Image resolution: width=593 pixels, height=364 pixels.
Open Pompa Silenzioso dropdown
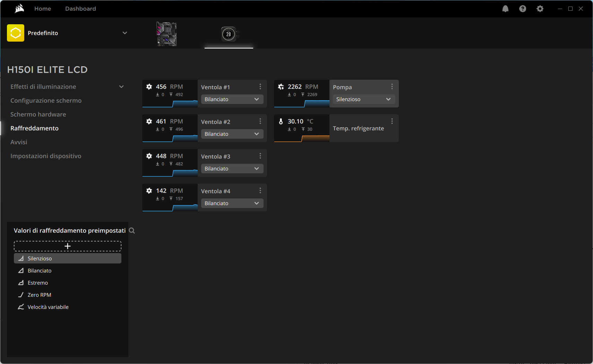click(364, 99)
